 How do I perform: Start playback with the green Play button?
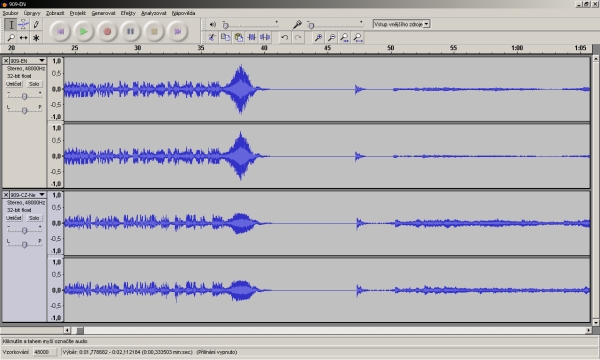(83, 31)
